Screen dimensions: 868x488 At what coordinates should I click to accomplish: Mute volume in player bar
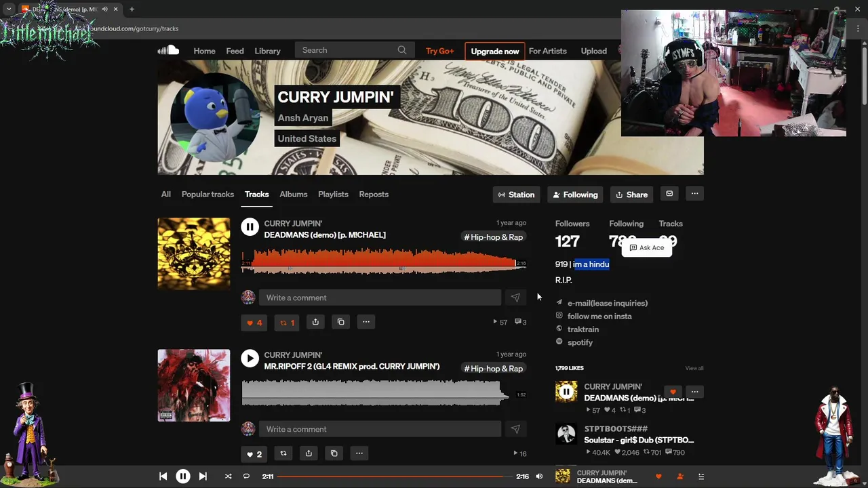click(x=539, y=476)
